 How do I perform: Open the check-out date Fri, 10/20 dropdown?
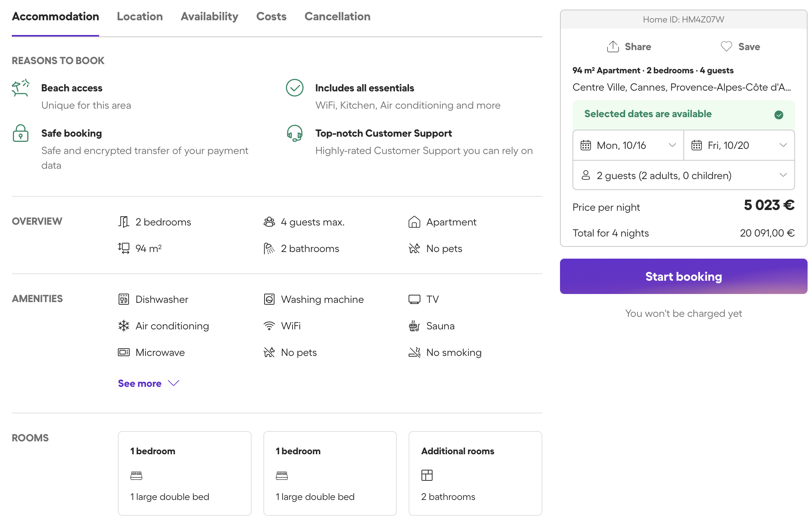(739, 146)
